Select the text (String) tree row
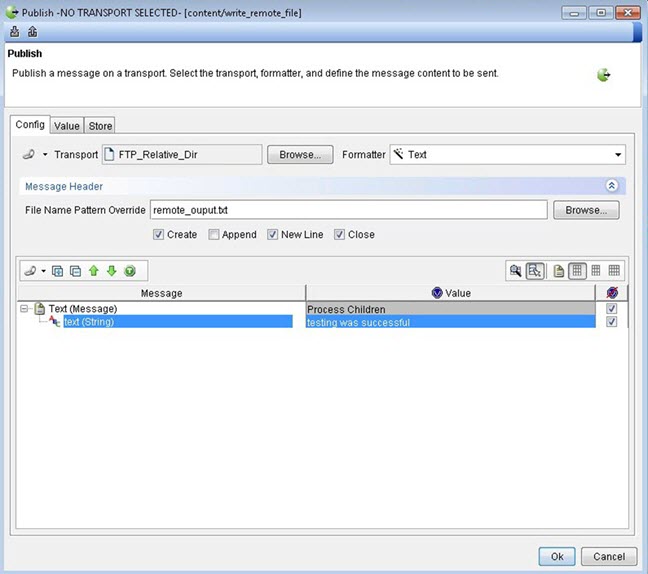The height and width of the screenshot is (574, 648). pyautogui.click(x=178, y=322)
